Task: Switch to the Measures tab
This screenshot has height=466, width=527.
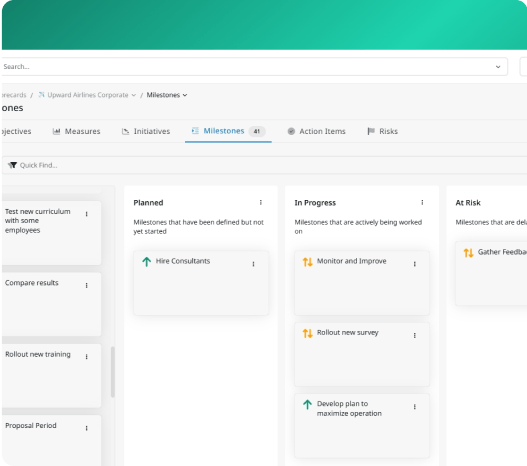Action: pos(77,131)
